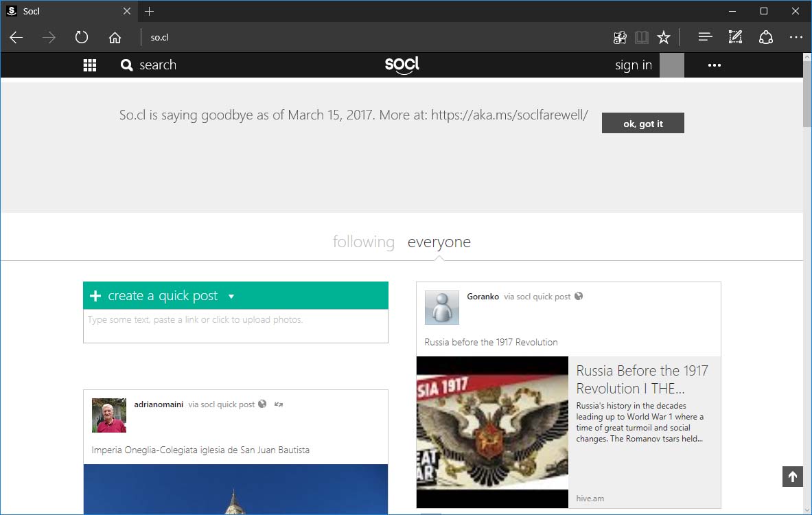Add so.cl to favorites with star
The width and height of the screenshot is (812, 515).
pos(663,37)
